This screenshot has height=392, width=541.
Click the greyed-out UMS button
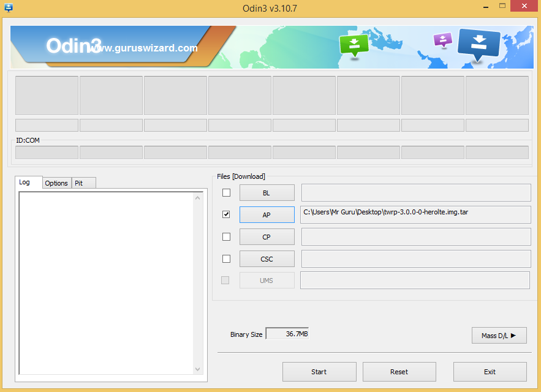coord(267,281)
